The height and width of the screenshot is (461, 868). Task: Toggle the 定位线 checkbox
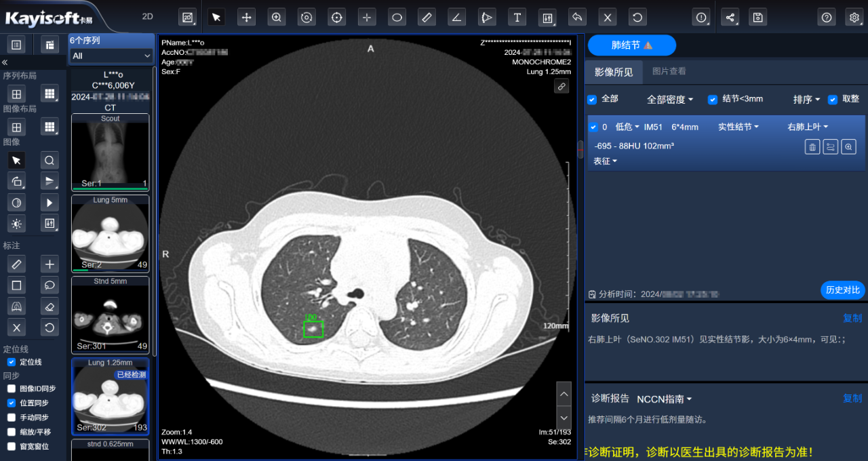(x=12, y=362)
